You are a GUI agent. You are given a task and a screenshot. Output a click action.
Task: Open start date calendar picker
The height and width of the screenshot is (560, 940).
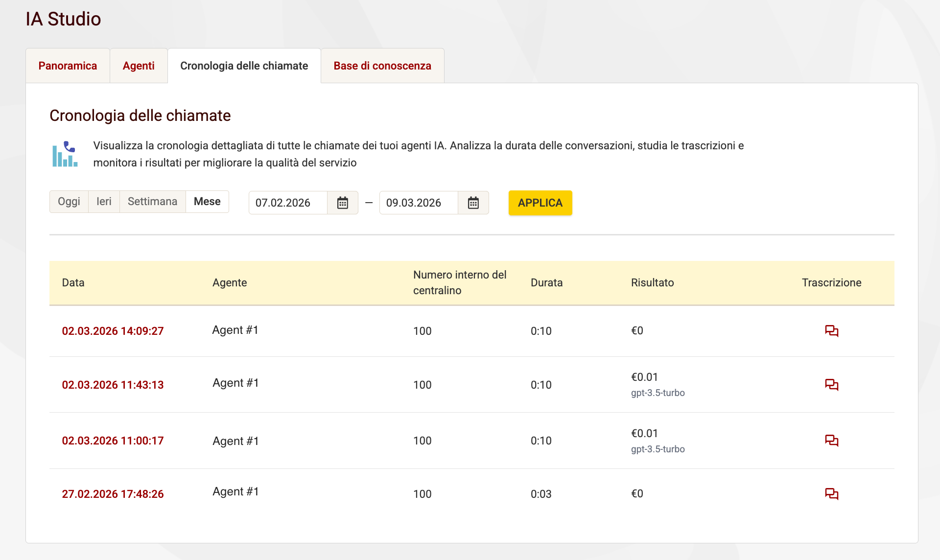point(342,203)
